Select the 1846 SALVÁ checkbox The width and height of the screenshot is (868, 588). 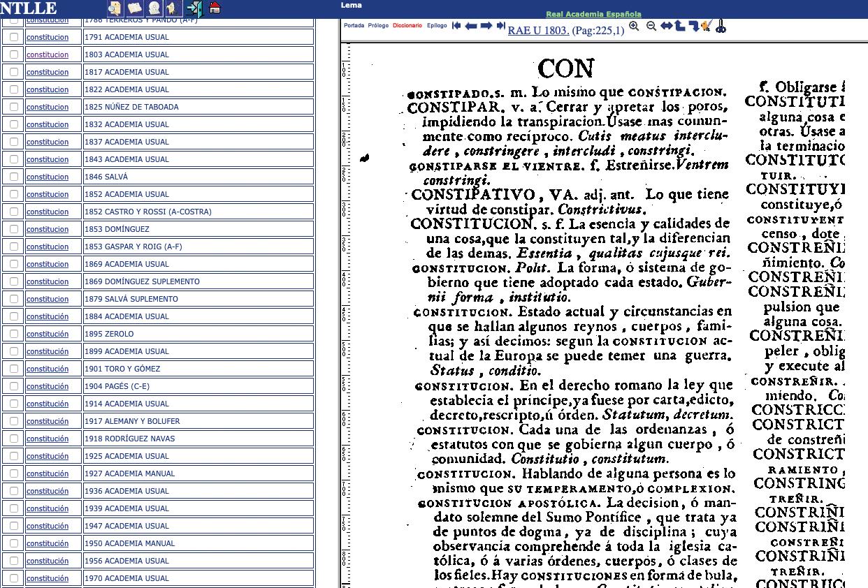coord(13,177)
